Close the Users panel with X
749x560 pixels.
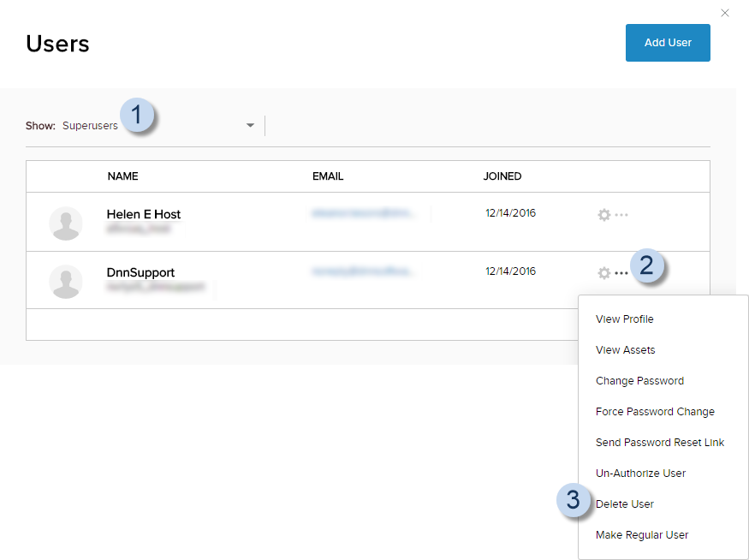(x=725, y=13)
